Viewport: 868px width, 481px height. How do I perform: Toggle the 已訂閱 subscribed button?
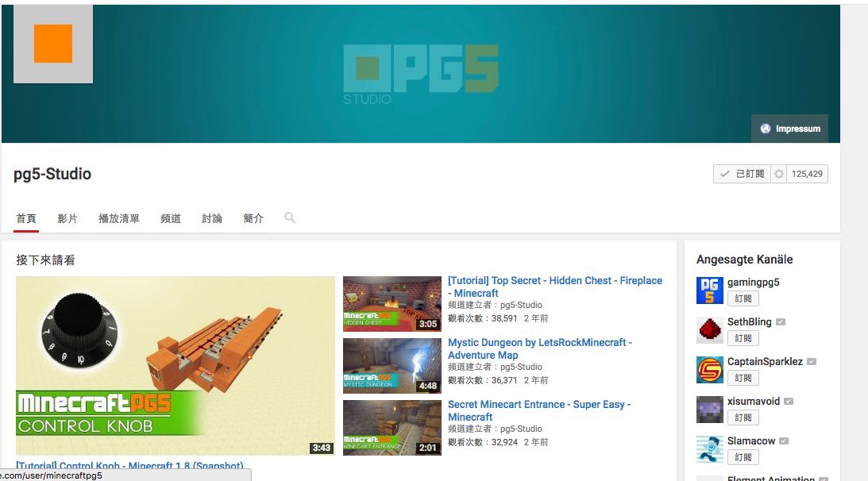[x=742, y=174]
